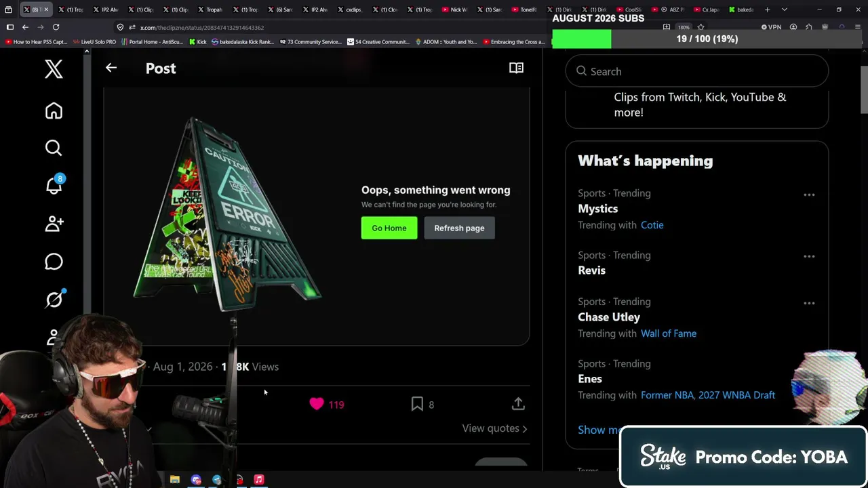Viewport: 868px width, 488px height.
Task: Open the Revis trending topic
Action: [592, 270]
